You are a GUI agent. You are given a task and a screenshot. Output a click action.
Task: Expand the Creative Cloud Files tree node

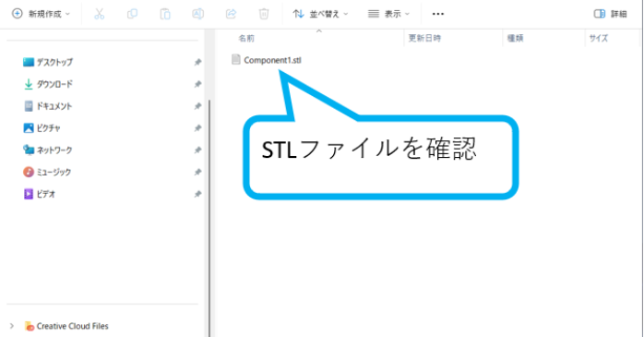tap(11, 326)
